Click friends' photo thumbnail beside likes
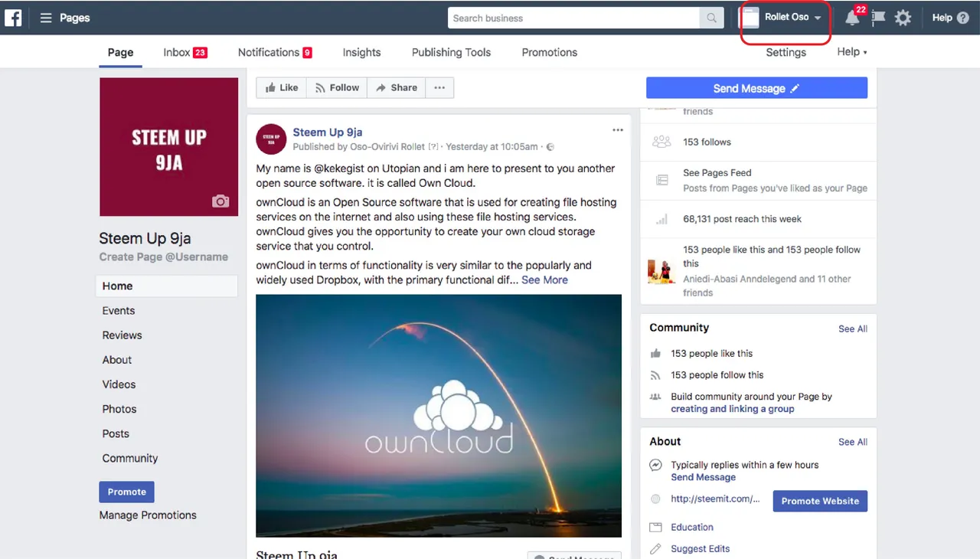 661,271
